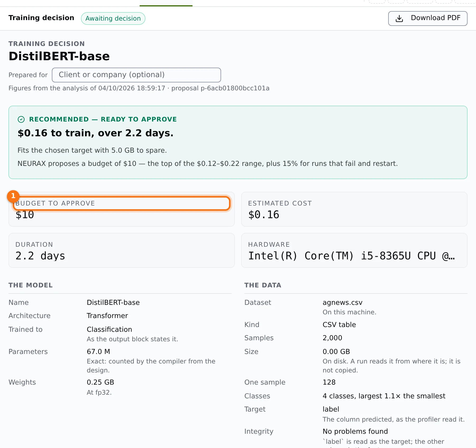Click the green recommended checkmark icon
The height and width of the screenshot is (448, 476).
click(x=21, y=119)
